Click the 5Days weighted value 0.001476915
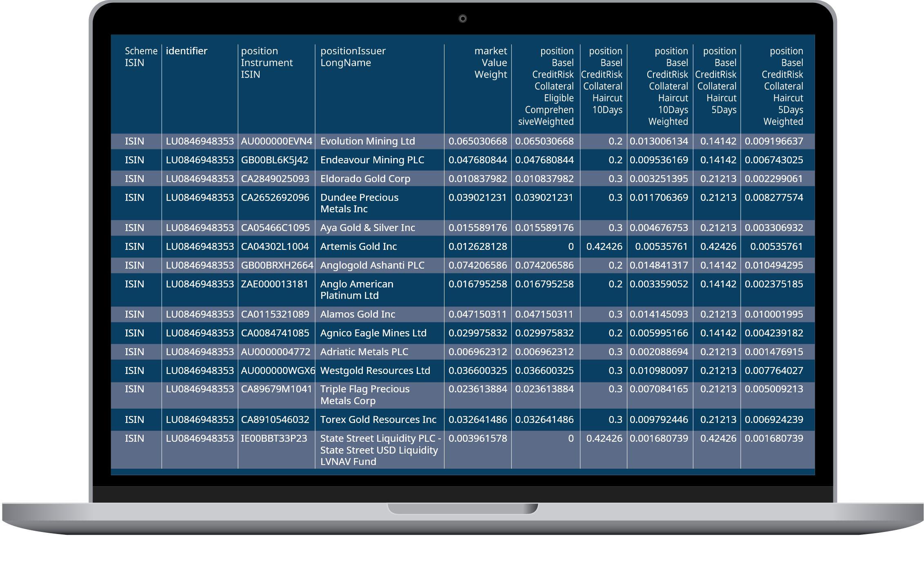Image resolution: width=924 pixels, height=574 pixels. pos(774,352)
